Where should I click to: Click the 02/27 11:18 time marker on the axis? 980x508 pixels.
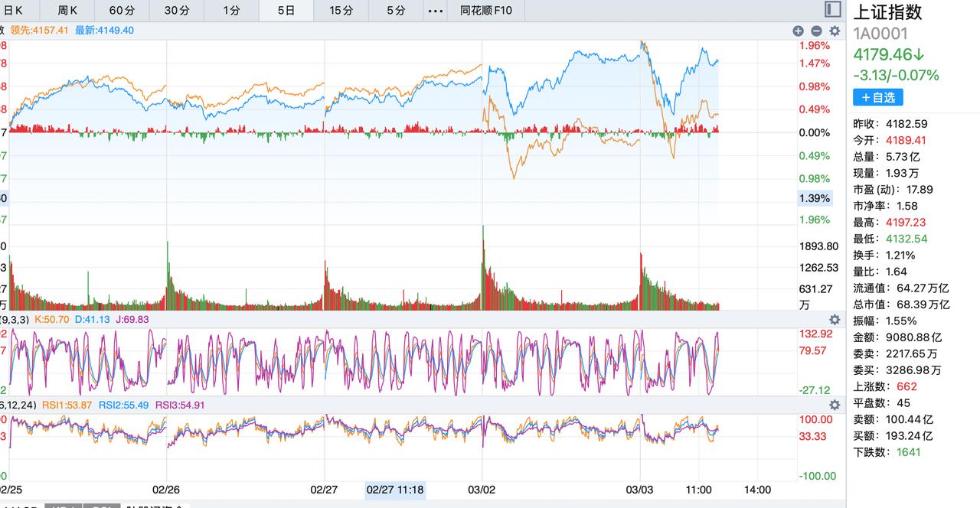coord(395,490)
